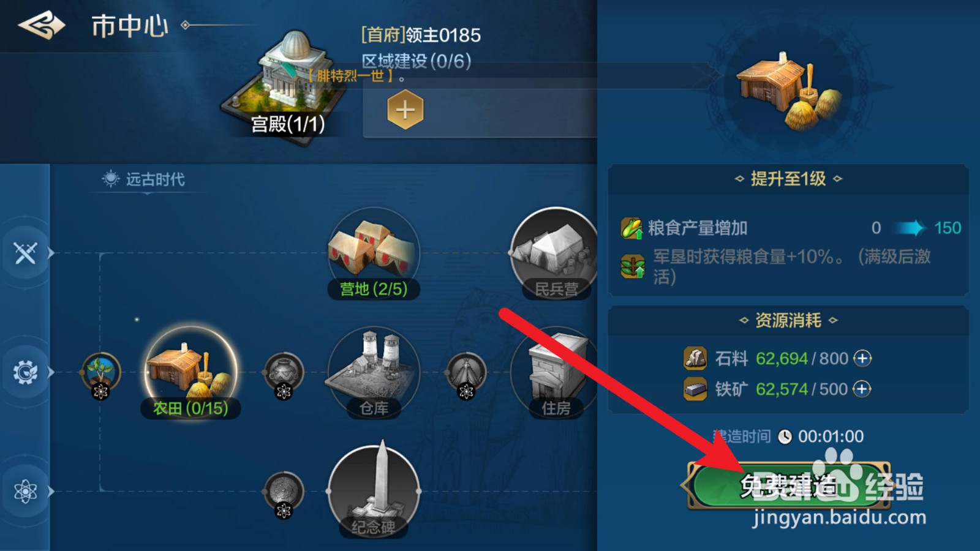980x551 pixels.
Task: Open the gear economy category tab
Action: point(26,372)
